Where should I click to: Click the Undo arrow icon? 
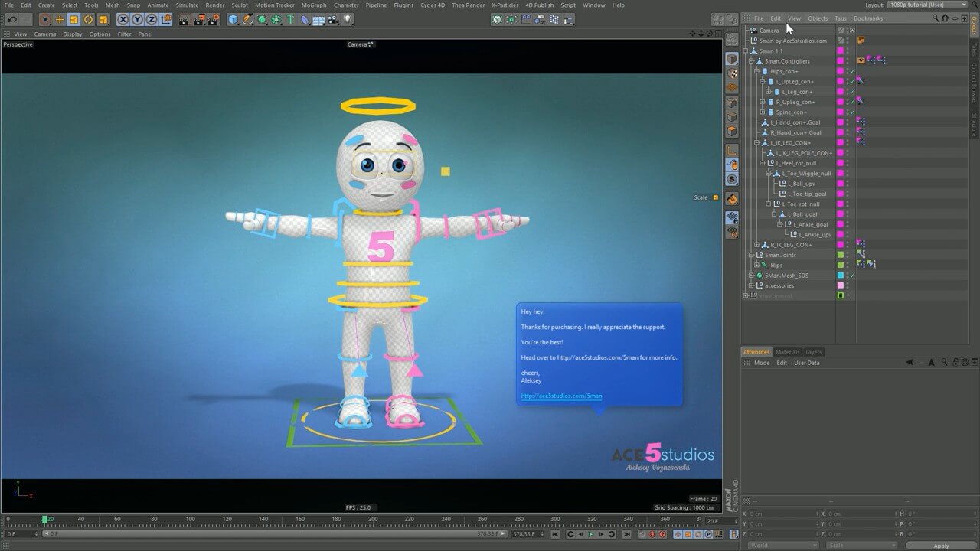11,19
